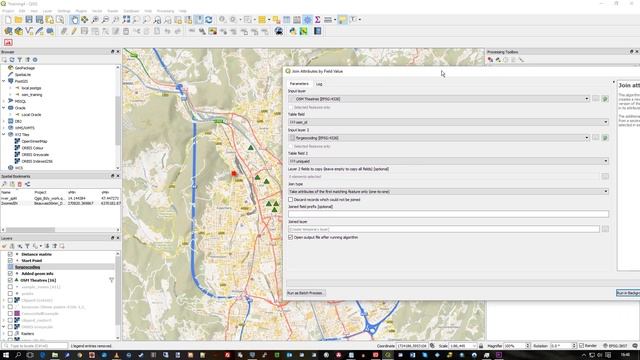
Task: Open the Settings menu
Action: [x=64, y=11]
